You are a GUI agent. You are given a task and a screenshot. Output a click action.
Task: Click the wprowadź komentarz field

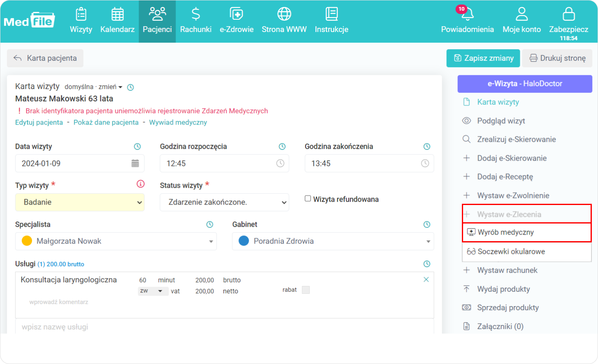(59, 302)
